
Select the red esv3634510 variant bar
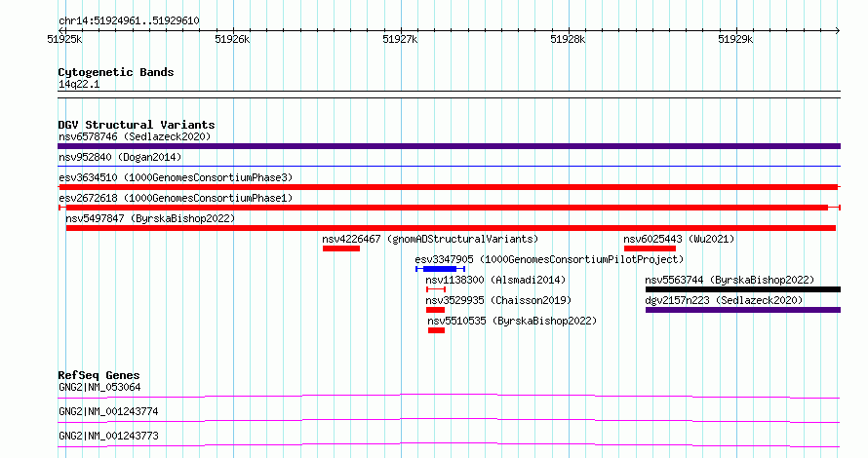(449, 187)
